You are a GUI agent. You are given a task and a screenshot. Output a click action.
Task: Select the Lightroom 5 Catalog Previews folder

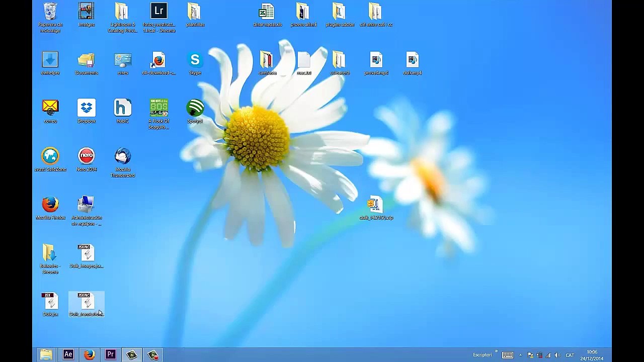point(122,18)
